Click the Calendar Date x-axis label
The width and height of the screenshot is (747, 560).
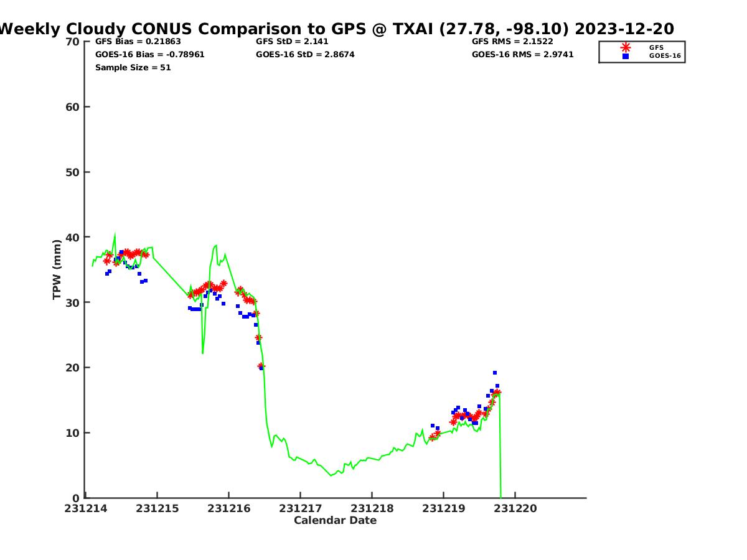(335, 521)
